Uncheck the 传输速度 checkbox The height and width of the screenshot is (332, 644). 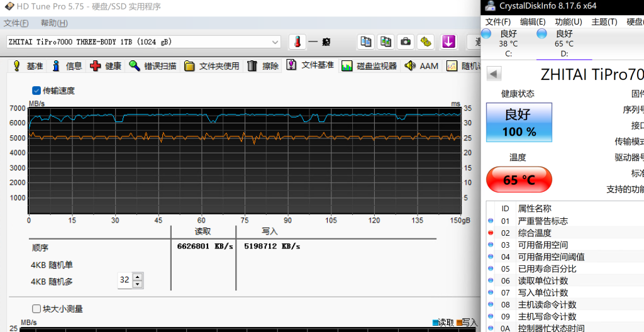coord(36,91)
